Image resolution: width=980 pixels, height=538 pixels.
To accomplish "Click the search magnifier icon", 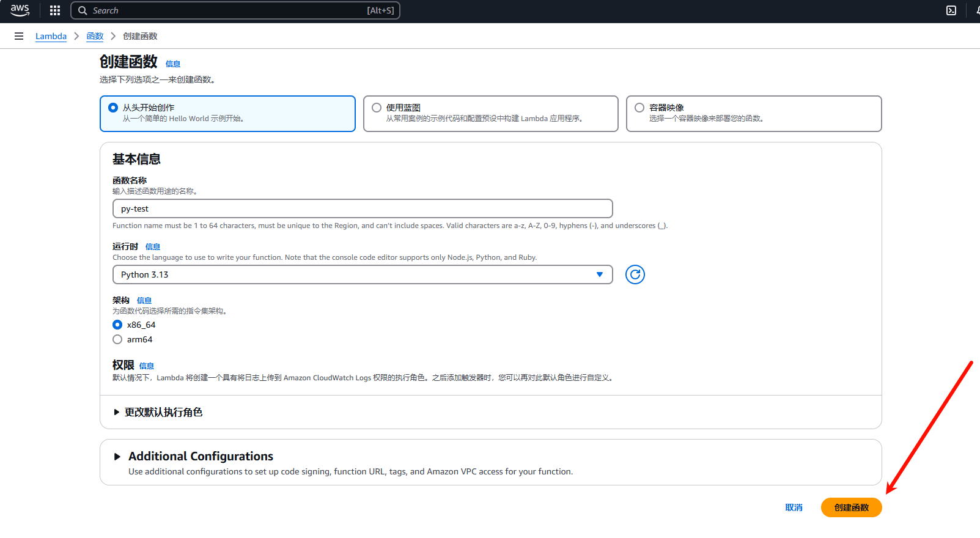I will click(83, 10).
